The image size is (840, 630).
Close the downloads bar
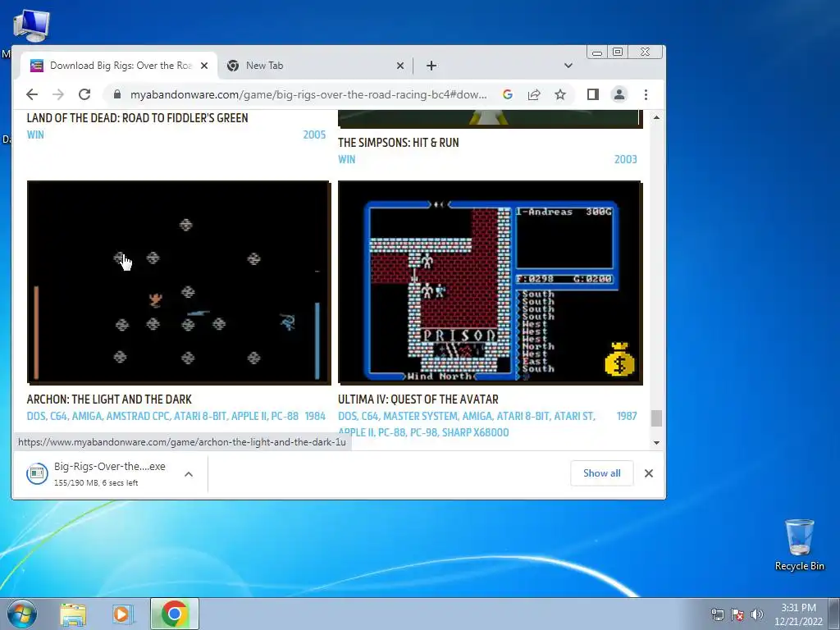point(648,473)
